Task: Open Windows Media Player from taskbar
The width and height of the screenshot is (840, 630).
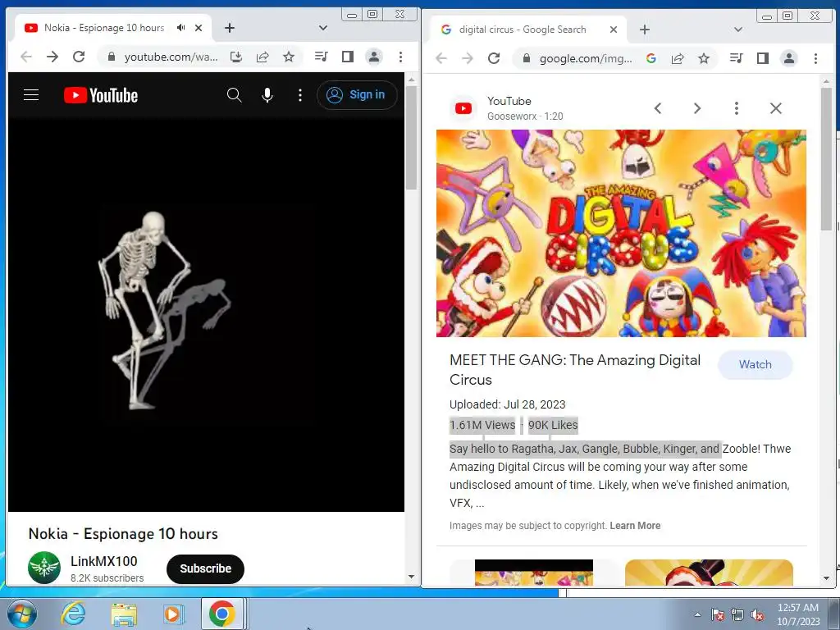Action: [x=173, y=614]
